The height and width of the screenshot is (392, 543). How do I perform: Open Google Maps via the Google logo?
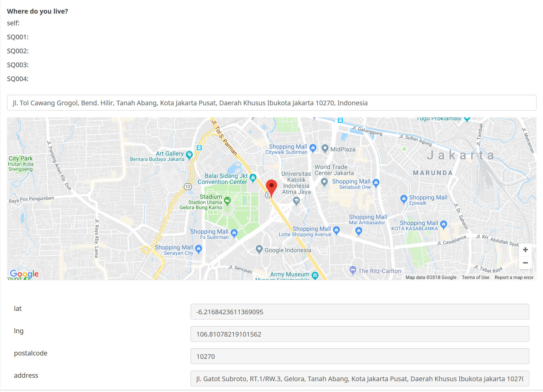(x=24, y=274)
